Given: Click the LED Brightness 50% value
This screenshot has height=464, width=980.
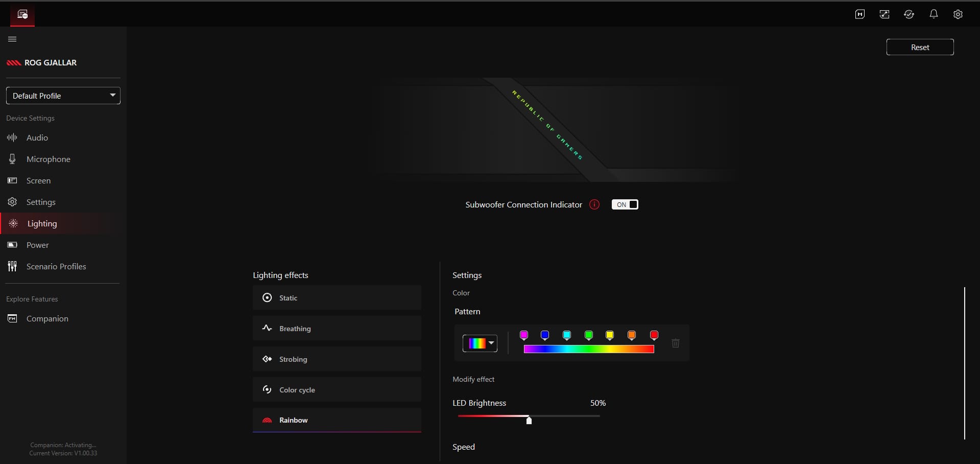Looking at the screenshot, I should 598,403.
